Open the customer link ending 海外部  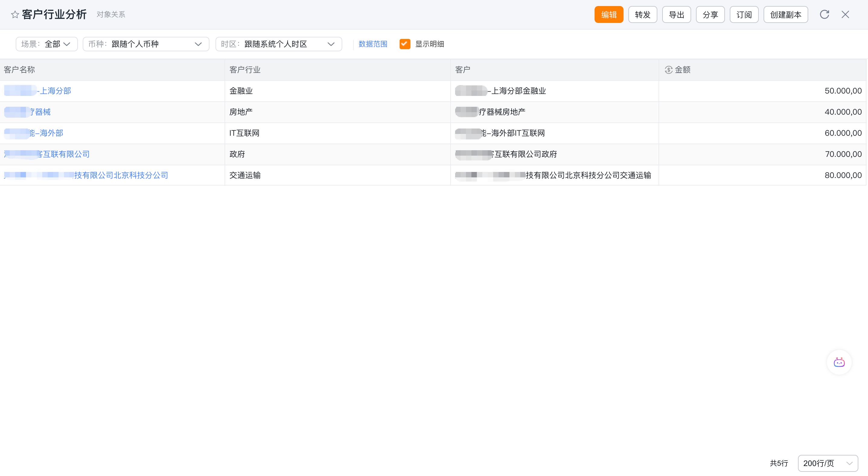[34, 133]
